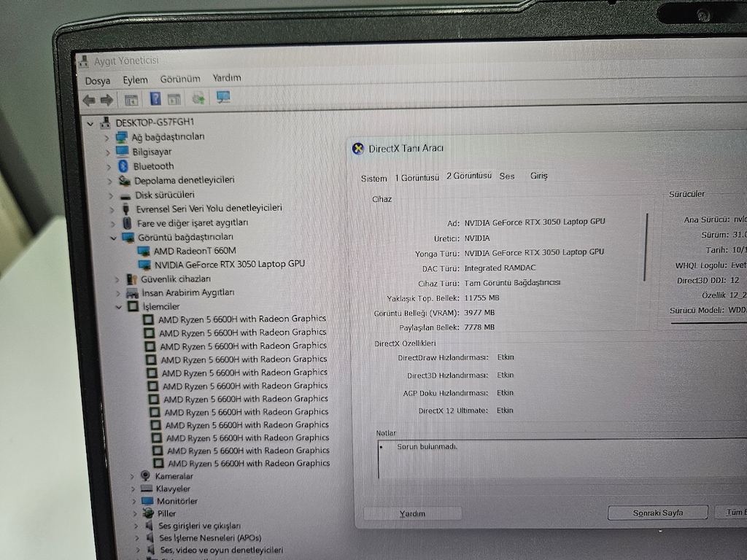
Task: Select the AMD RadeonT 660M tree item
Action: coord(195,251)
